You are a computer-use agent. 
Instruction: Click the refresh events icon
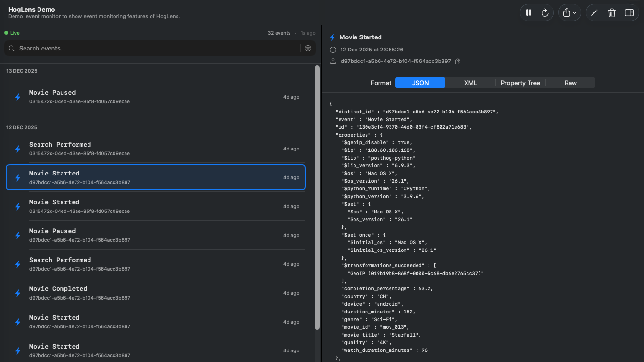(x=545, y=13)
